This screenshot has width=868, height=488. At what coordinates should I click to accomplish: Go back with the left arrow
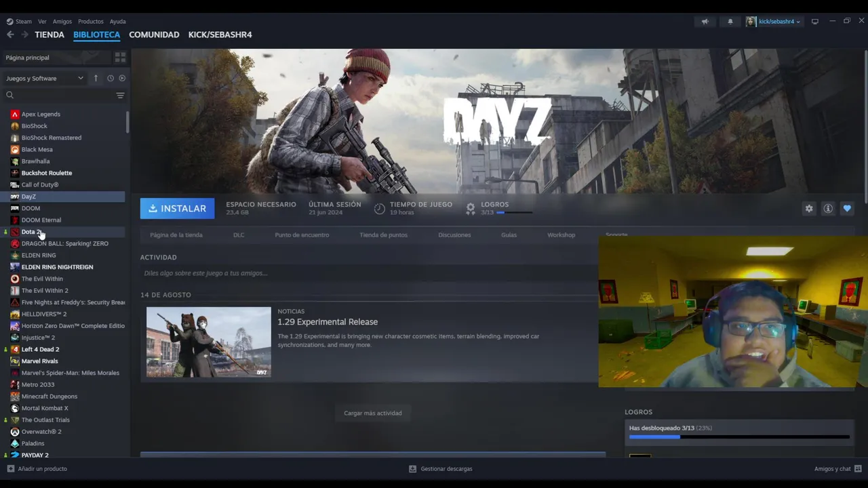[10, 35]
